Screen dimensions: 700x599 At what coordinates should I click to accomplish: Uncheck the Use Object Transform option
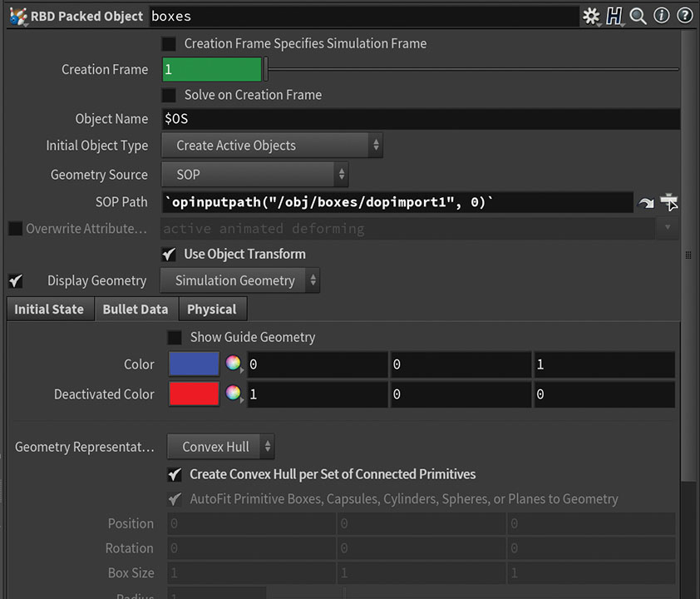tap(169, 254)
